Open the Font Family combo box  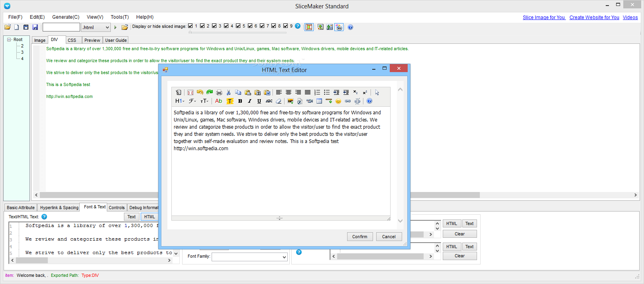coord(249,257)
